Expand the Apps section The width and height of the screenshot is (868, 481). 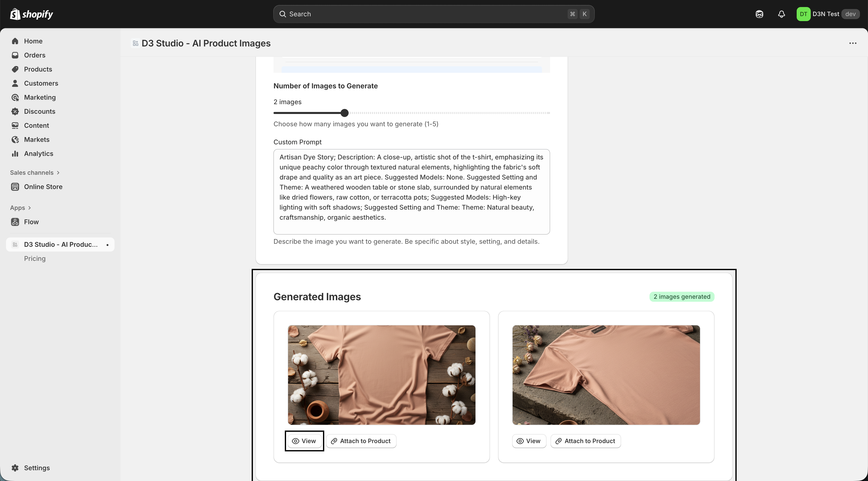coord(21,208)
